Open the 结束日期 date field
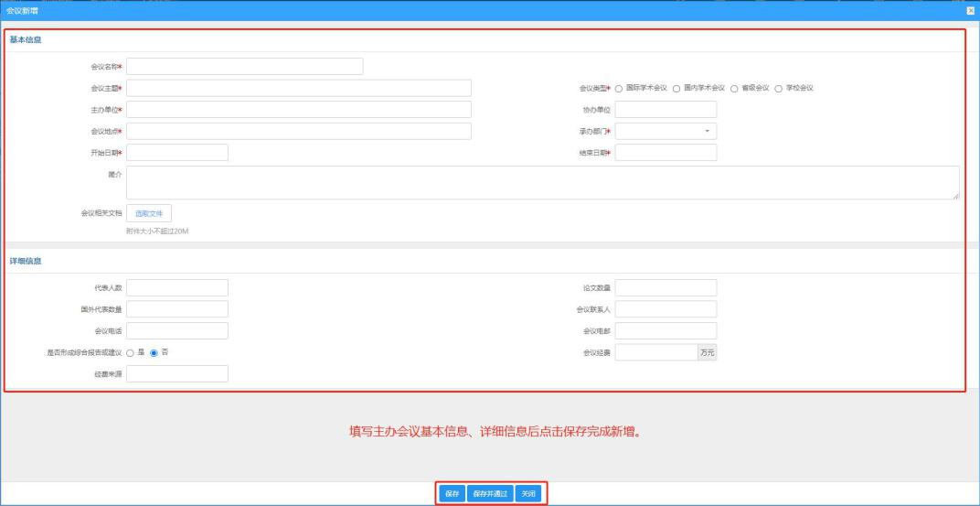Screen dimensions: 980x506 pos(666,153)
